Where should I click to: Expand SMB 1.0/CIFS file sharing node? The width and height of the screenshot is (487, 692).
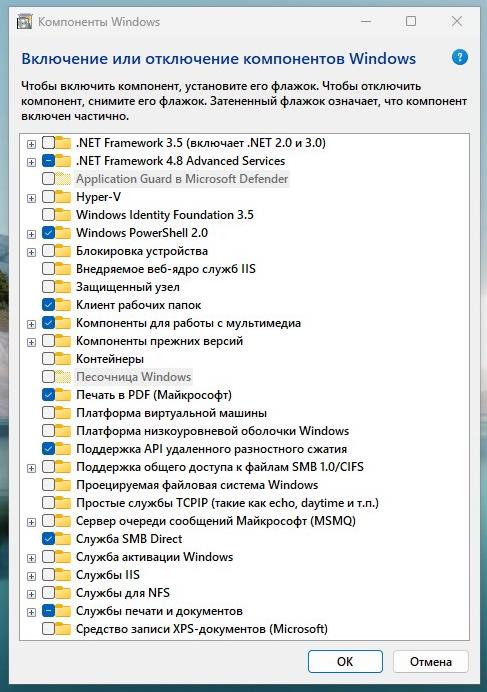click(x=31, y=468)
